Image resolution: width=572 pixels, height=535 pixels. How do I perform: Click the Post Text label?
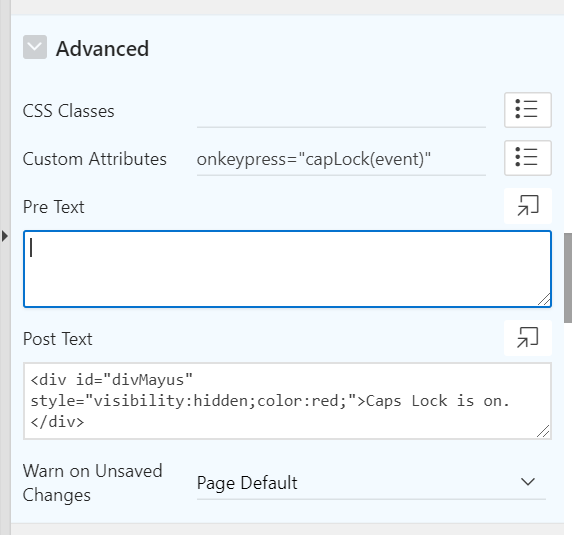coord(58,339)
